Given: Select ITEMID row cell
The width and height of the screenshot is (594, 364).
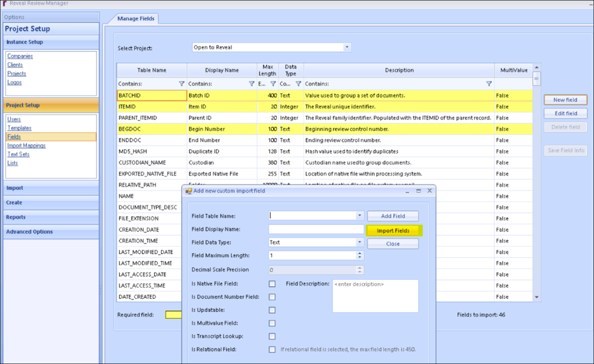Looking at the screenshot, I should [152, 106].
